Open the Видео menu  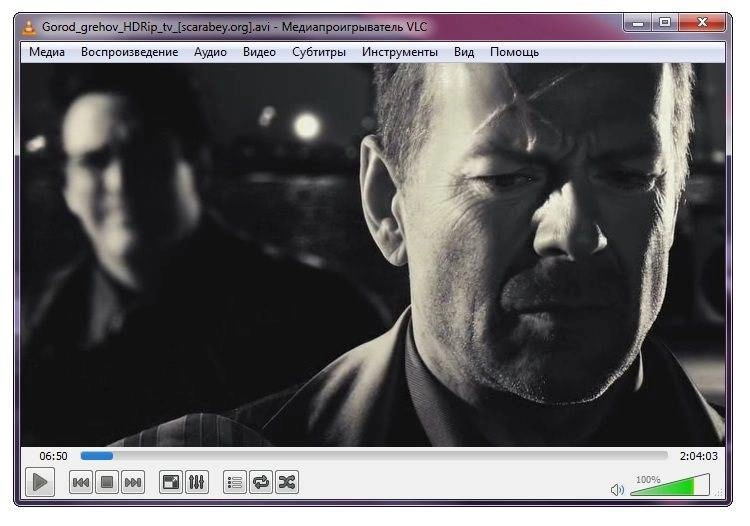click(x=259, y=52)
